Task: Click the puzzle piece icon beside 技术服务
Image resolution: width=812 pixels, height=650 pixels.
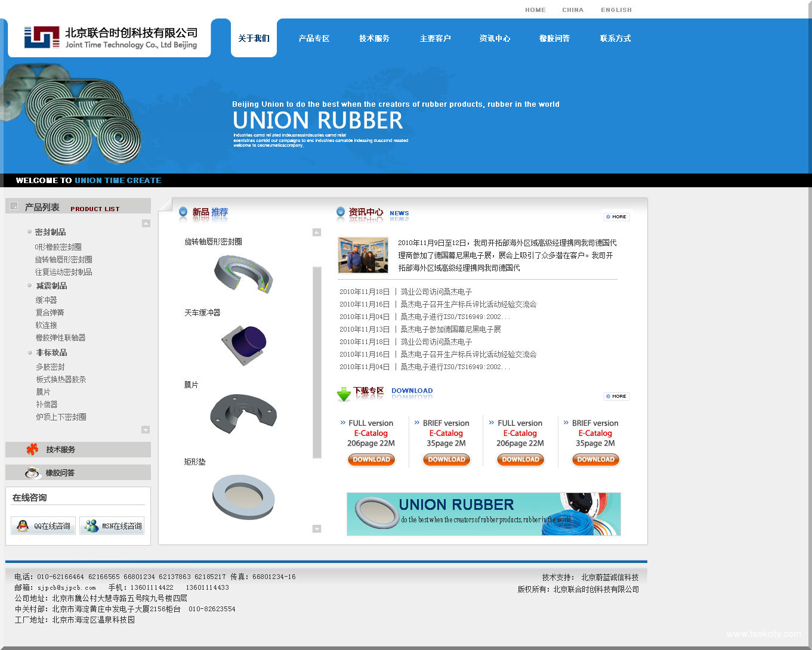Action: (32, 449)
